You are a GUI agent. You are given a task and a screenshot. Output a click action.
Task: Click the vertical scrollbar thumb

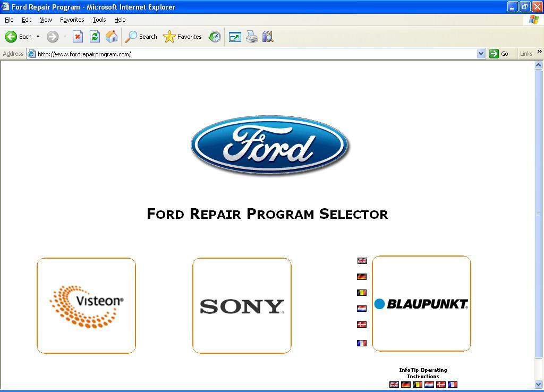point(539,214)
